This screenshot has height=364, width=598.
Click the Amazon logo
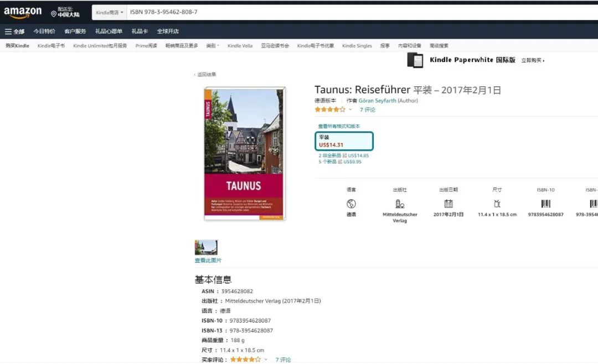click(23, 12)
